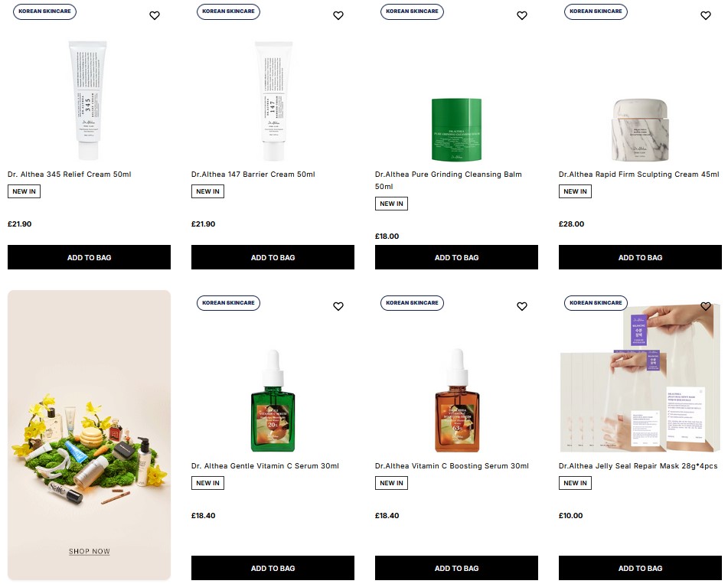The height and width of the screenshot is (584, 728).
Task: Add Dr. Althea 345 Relief Cream to wishlist
Action: coord(154,15)
